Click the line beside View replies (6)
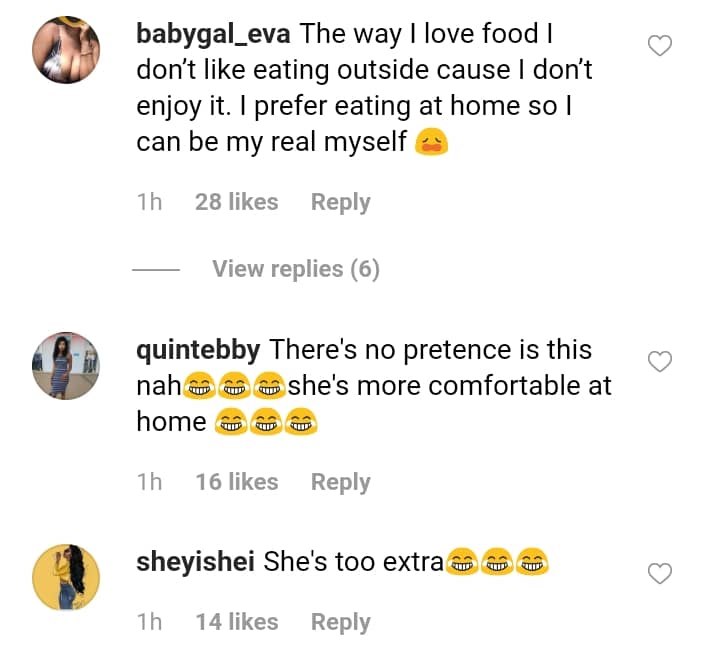This screenshot has height=662, width=720. coord(155,270)
